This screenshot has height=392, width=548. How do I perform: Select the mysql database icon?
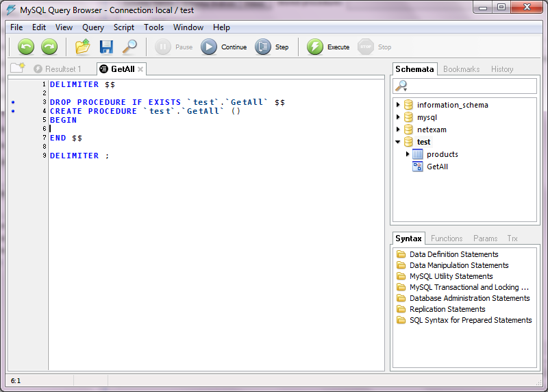click(x=408, y=117)
